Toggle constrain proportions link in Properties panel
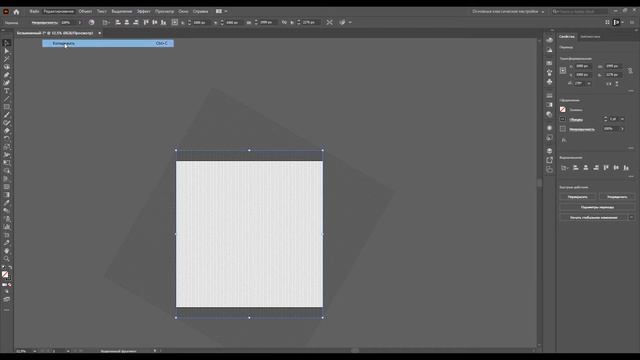The width and height of the screenshot is (640, 360). tap(630, 71)
